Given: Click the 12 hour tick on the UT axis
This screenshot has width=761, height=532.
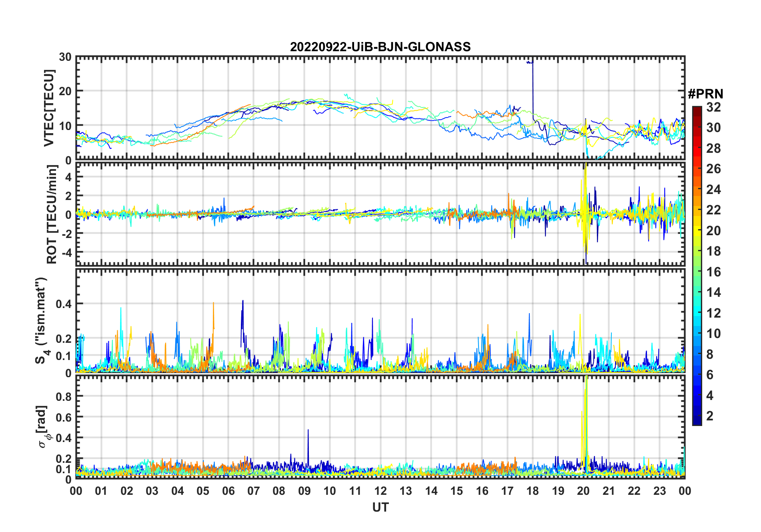Looking at the screenshot, I should pos(380,491).
